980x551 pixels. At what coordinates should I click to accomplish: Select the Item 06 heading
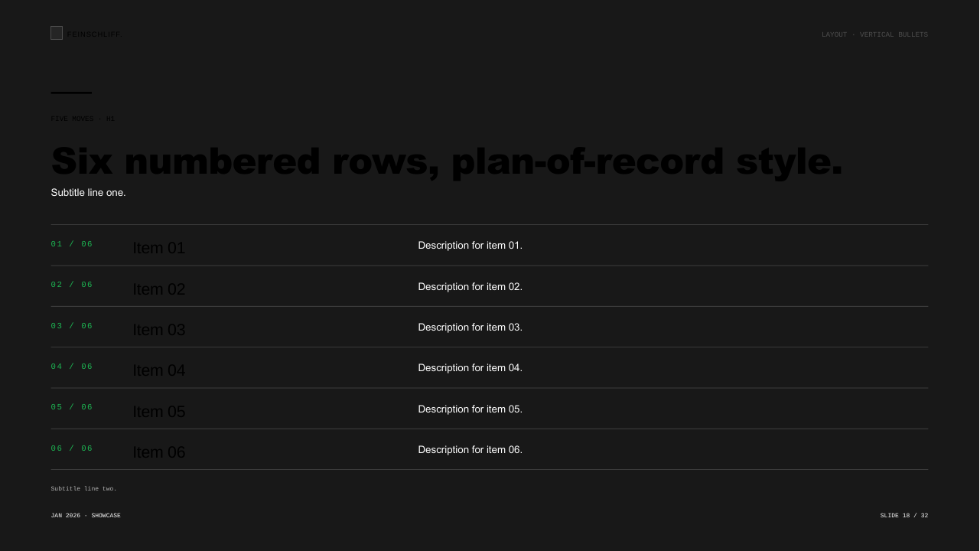[x=159, y=452]
